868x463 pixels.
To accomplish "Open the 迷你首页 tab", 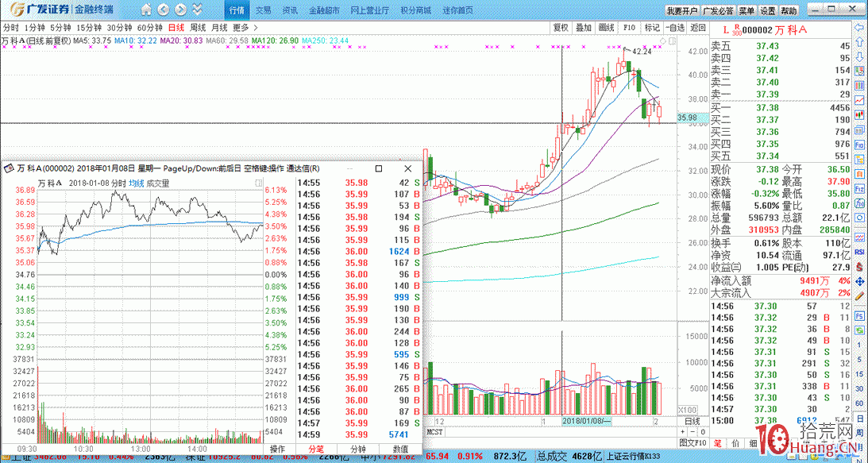I will tap(457, 10).
